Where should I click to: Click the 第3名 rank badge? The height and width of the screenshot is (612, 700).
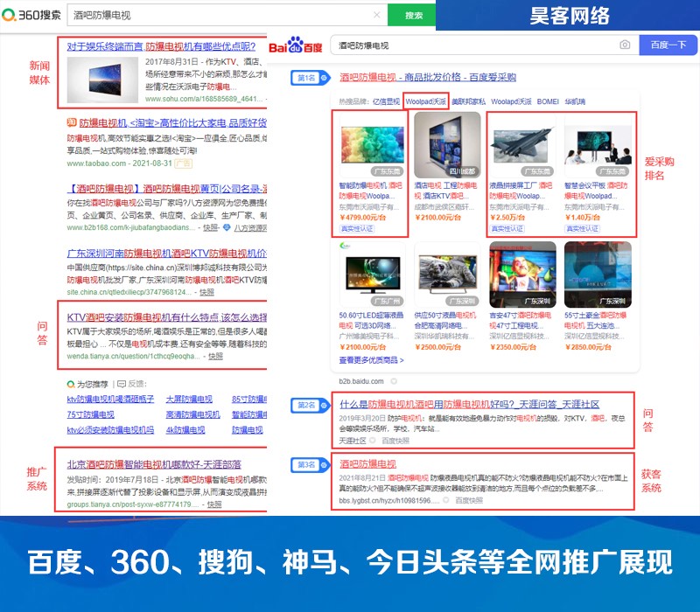(304, 464)
